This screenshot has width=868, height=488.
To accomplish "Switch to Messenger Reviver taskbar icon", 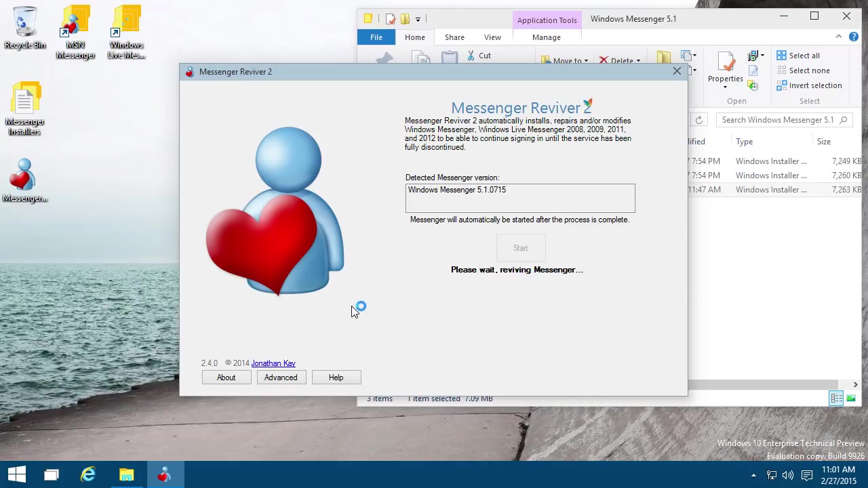I will 163,475.
